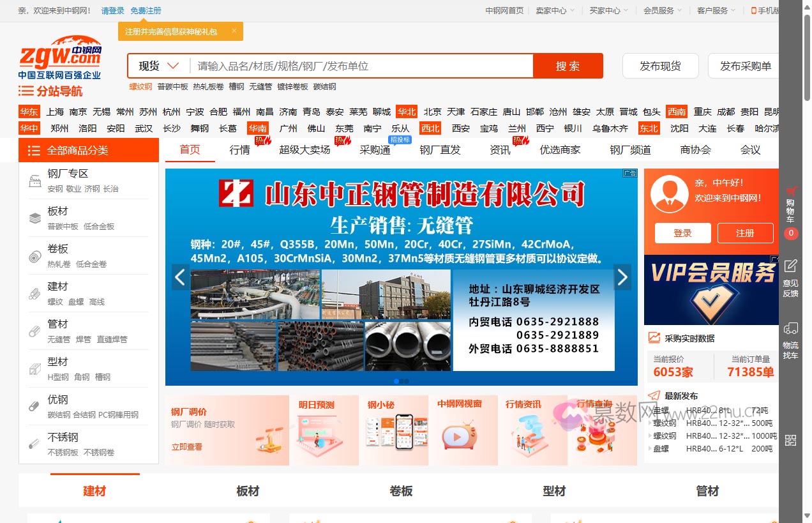Click the feedback (意见反馈) edit icon
The height and width of the screenshot is (523, 812).
(x=791, y=266)
